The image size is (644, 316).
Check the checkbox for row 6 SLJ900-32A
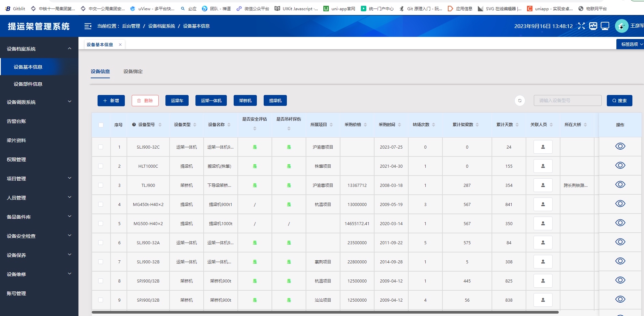101,243
